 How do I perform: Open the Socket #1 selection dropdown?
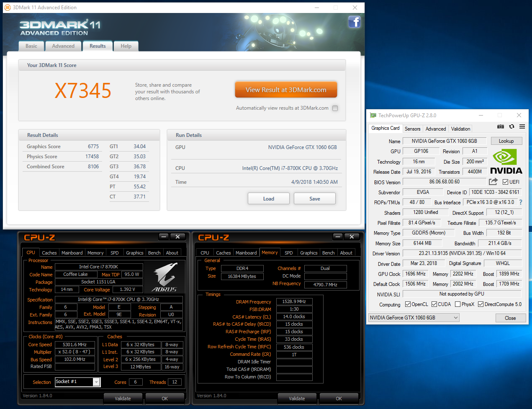[78, 382]
